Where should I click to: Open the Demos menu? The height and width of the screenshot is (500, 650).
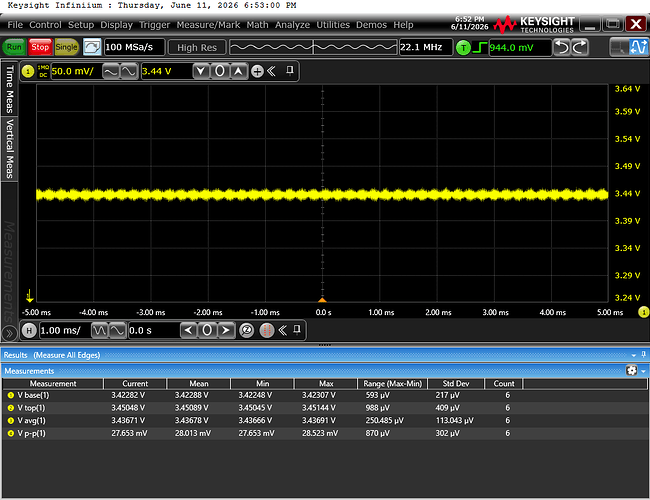(371, 25)
